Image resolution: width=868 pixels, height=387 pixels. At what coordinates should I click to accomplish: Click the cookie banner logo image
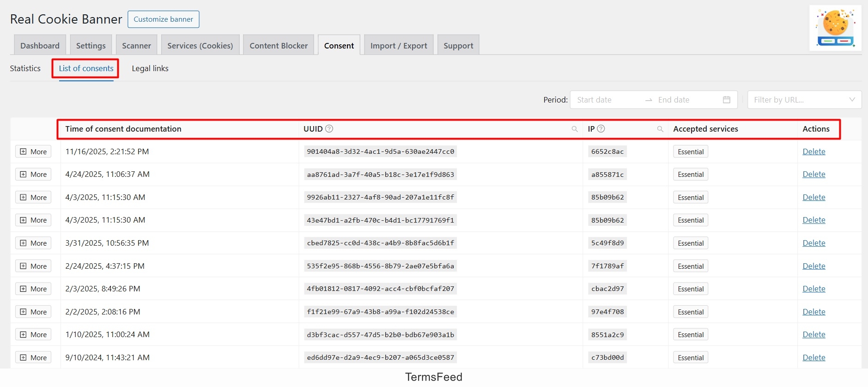[836, 28]
